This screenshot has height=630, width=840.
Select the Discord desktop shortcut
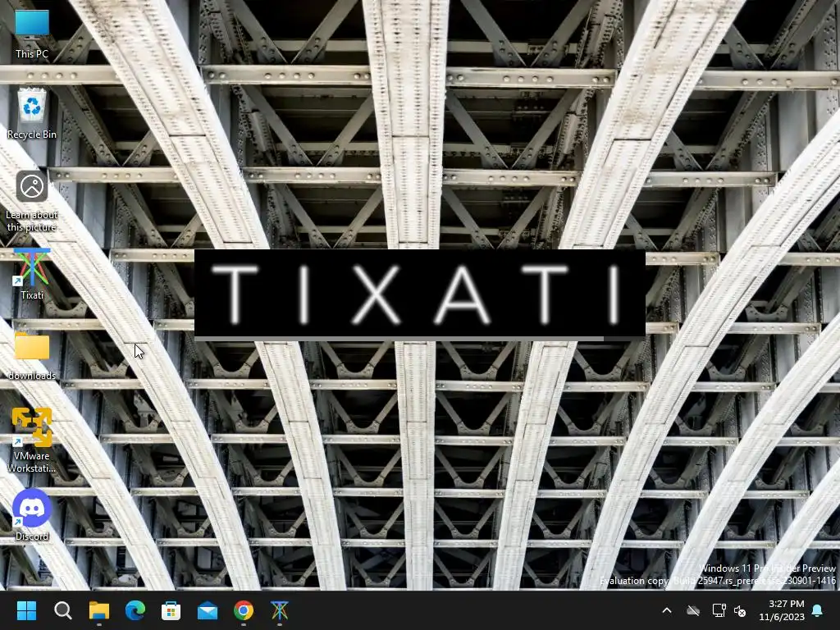coord(32,515)
